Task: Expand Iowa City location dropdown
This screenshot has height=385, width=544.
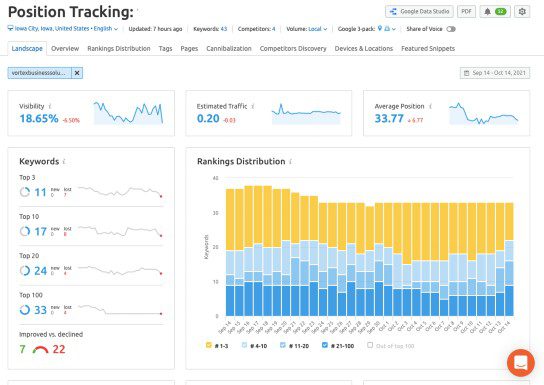Action: pyautogui.click(x=63, y=28)
